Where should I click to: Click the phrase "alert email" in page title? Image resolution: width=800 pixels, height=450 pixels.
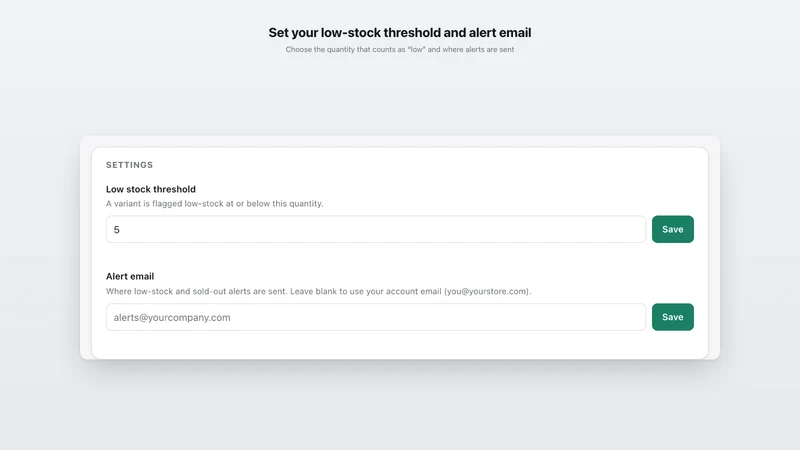(x=500, y=33)
